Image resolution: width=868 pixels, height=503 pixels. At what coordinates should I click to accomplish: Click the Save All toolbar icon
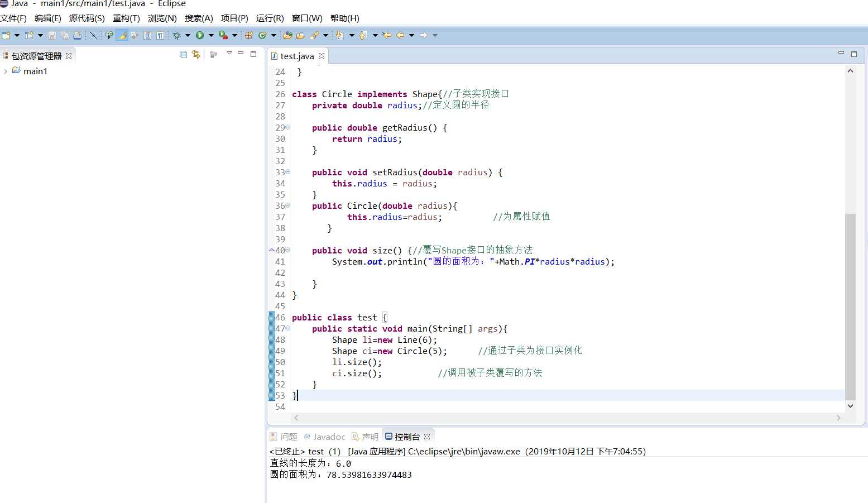[x=65, y=35]
